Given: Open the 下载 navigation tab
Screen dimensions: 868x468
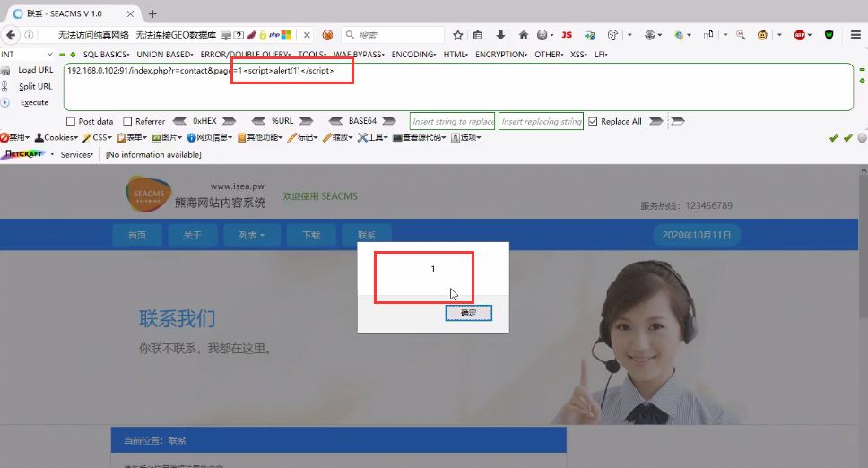Looking at the screenshot, I should [311, 235].
